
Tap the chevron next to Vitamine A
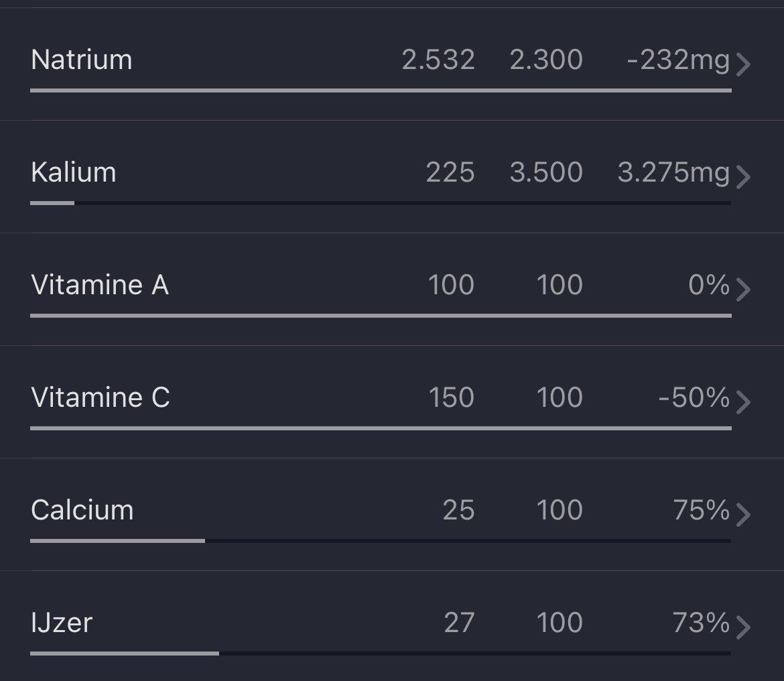pyautogui.click(x=742, y=290)
